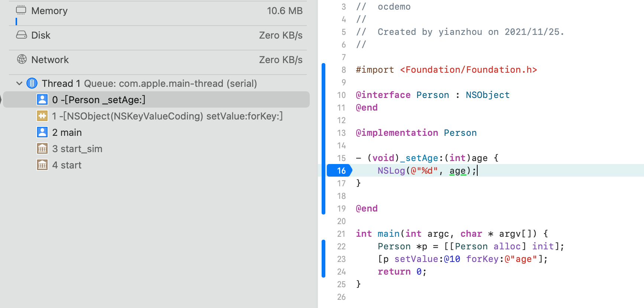644x308 pixels.
Task: Click alloc message on line 22
Action: click(507, 246)
